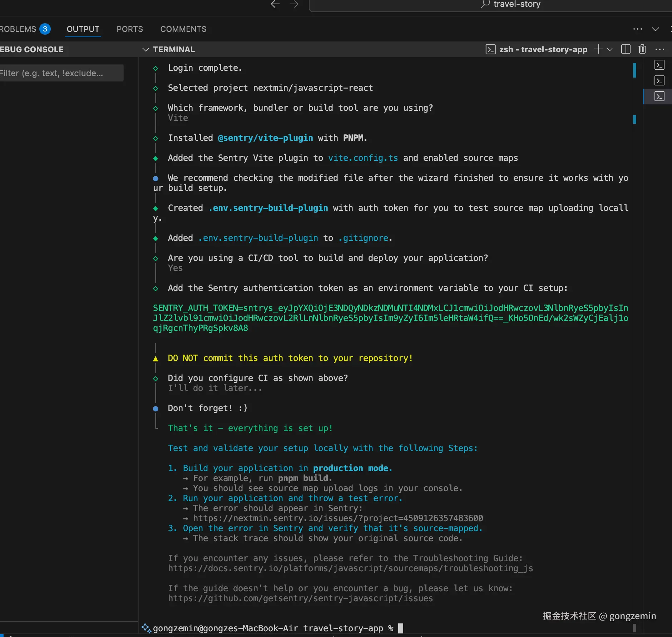The height and width of the screenshot is (637, 672).
Task: Open the .gitignore file link
Action: [x=363, y=238]
